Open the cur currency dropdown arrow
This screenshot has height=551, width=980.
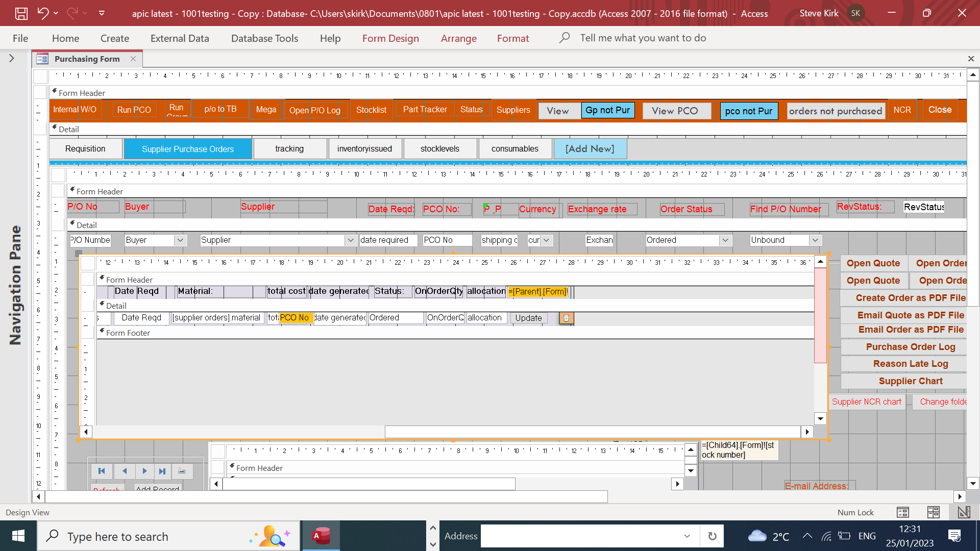point(546,240)
